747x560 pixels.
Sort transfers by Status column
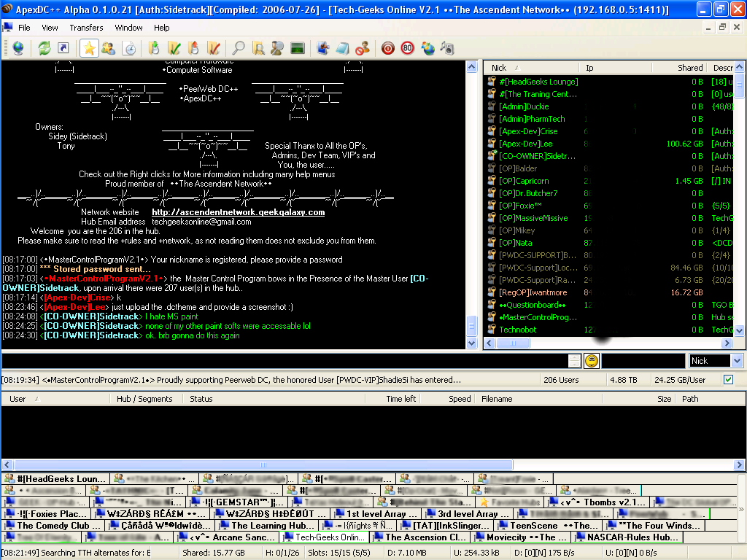(x=273, y=399)
